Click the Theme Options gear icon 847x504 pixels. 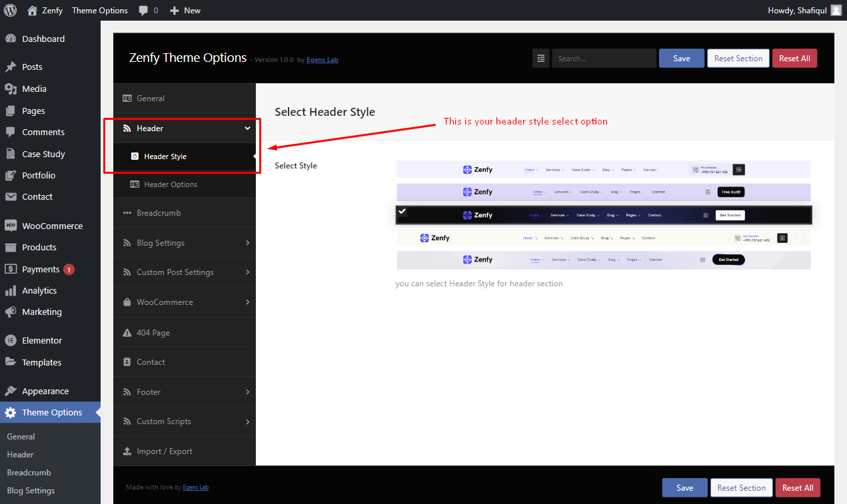[x=11, y=412]
